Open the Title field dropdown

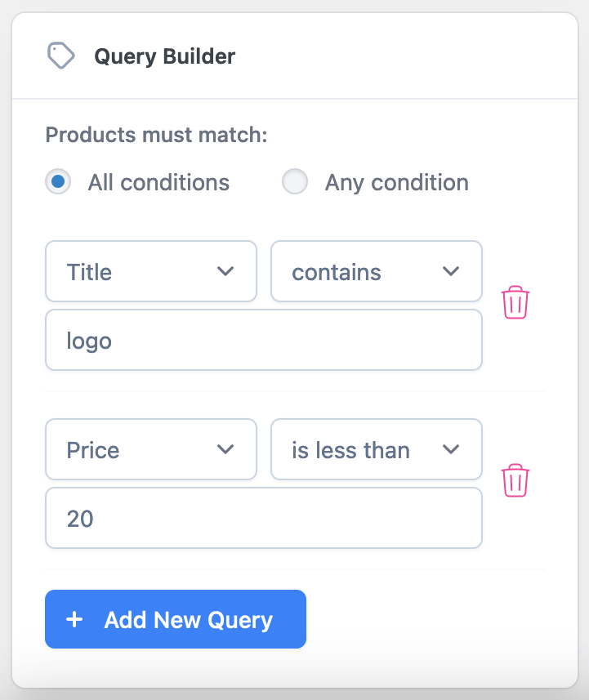click(x=151, y=272)
